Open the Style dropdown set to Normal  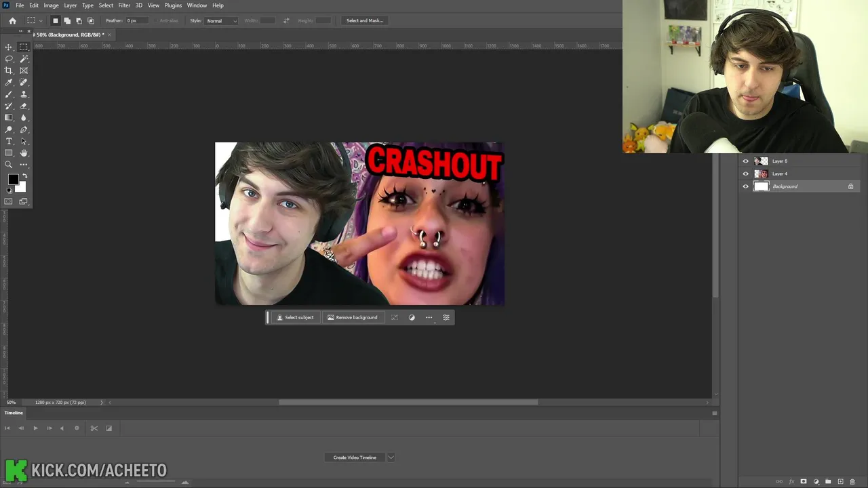(222, 20)
